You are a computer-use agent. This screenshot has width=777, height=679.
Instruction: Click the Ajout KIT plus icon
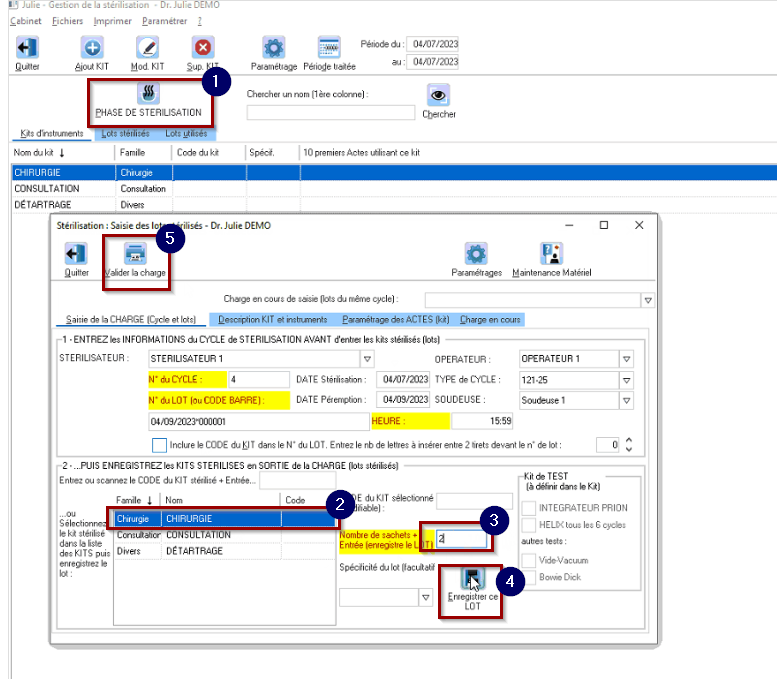[92, 48]
